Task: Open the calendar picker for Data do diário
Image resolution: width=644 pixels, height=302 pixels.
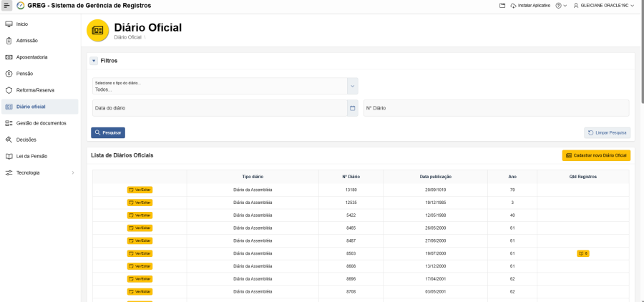Action: [x=352, y=108]
